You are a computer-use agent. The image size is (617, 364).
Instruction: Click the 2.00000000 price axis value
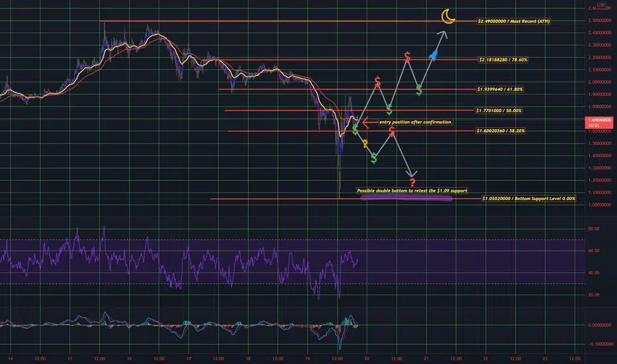pyautogui.click(x=599, y=82)
